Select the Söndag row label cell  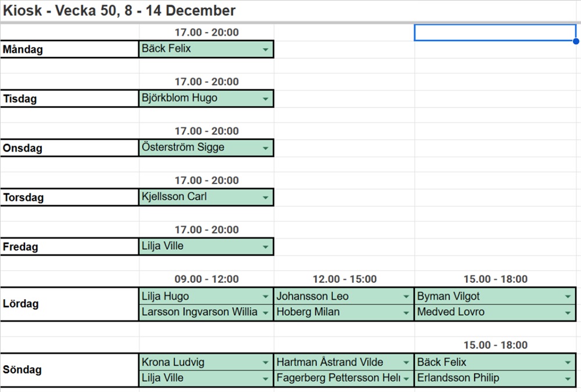(x=70, y=370)
